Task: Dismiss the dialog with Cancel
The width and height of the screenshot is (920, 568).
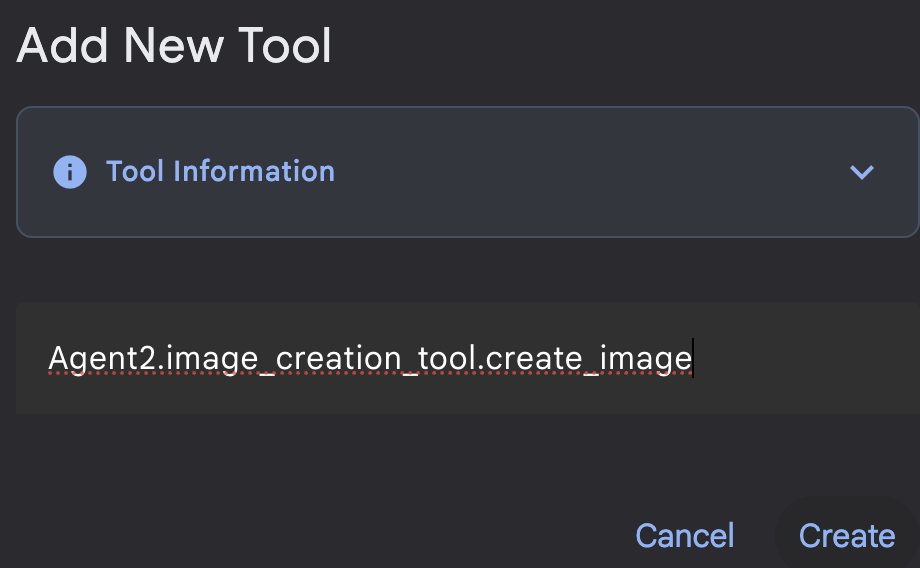Action: coord(685,536)
